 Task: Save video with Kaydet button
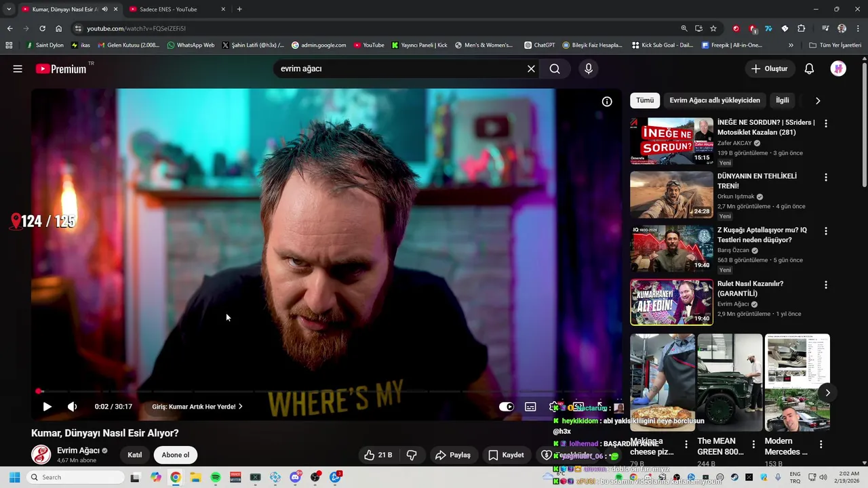point(507,455)
